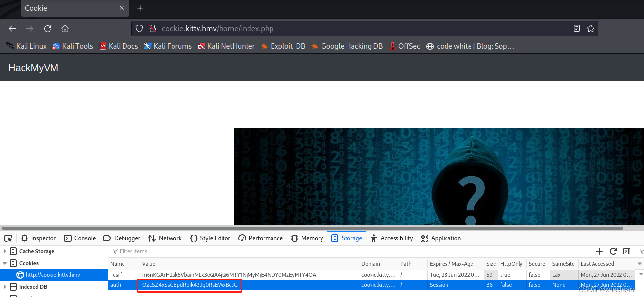Activate the element picker tool

[8, 238]
